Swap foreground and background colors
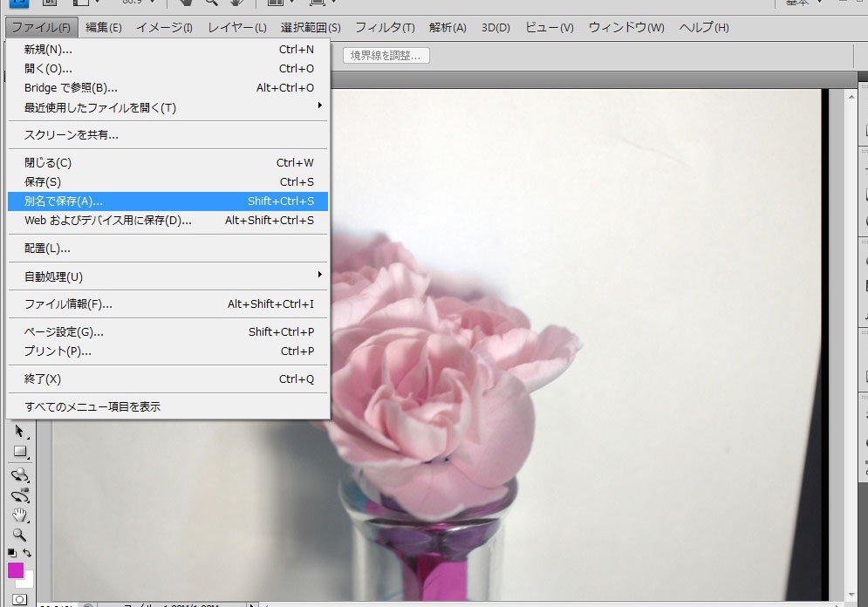 tap(28, 553)
